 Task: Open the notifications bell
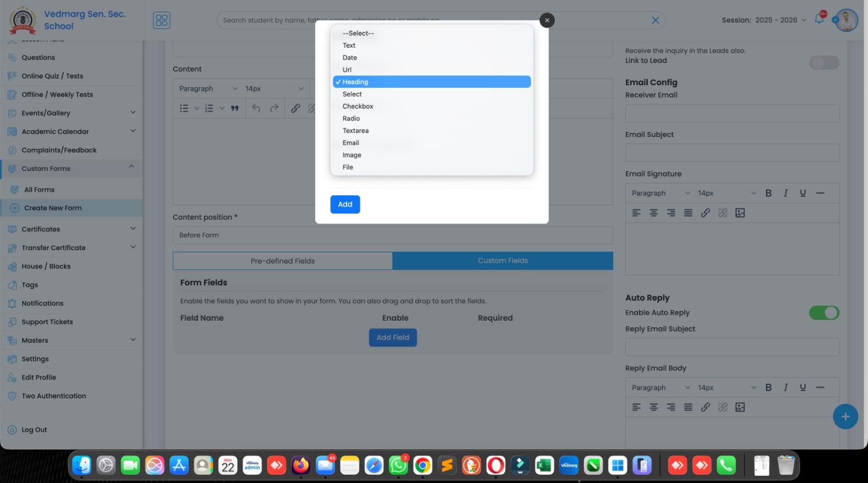click(819, 20)
